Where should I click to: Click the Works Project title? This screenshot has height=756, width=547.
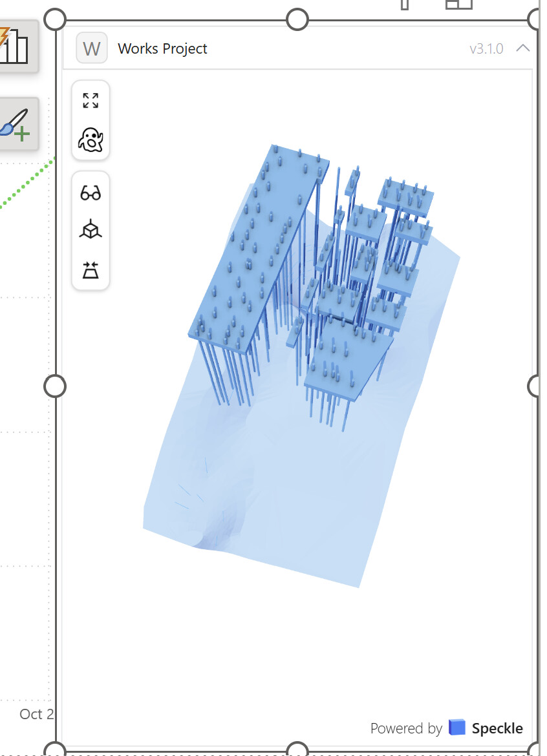pos(162,48)
